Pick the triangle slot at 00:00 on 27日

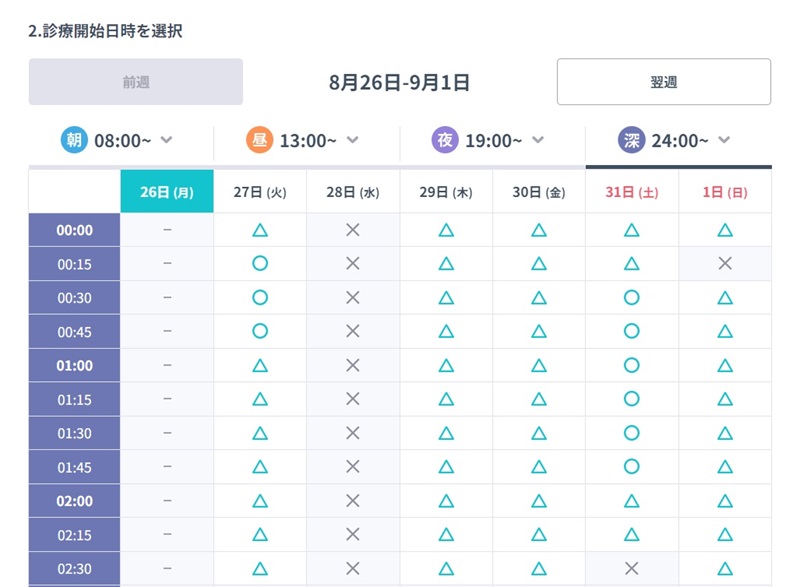[260, 230]
